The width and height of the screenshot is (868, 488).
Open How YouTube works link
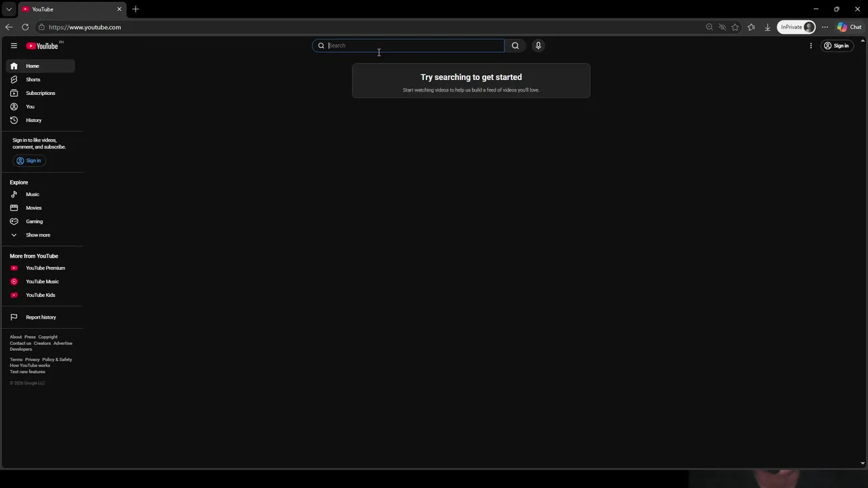tap(30, 365)
